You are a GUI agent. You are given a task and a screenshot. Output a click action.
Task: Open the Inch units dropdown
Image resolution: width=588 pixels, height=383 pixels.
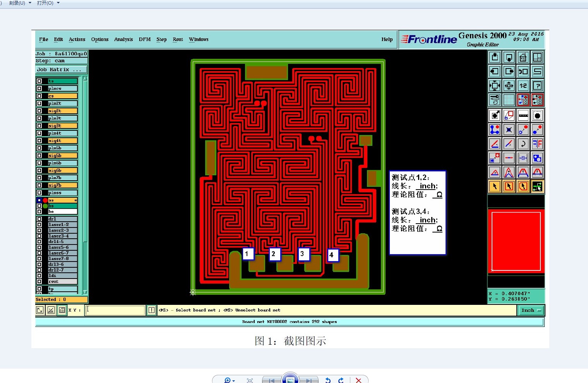pyautogui.click(x=530, y=310)
